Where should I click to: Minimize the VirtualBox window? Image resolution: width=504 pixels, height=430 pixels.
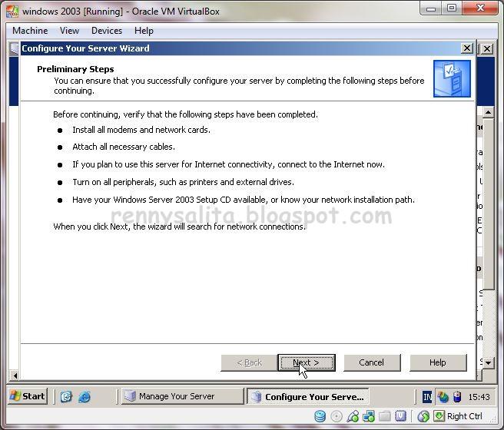pos(431,8)
